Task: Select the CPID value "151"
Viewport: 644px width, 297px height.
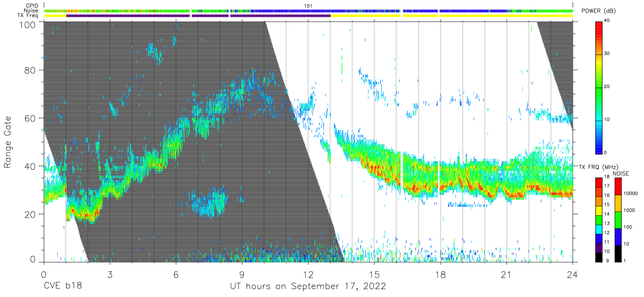Action: tap(308, 6)
